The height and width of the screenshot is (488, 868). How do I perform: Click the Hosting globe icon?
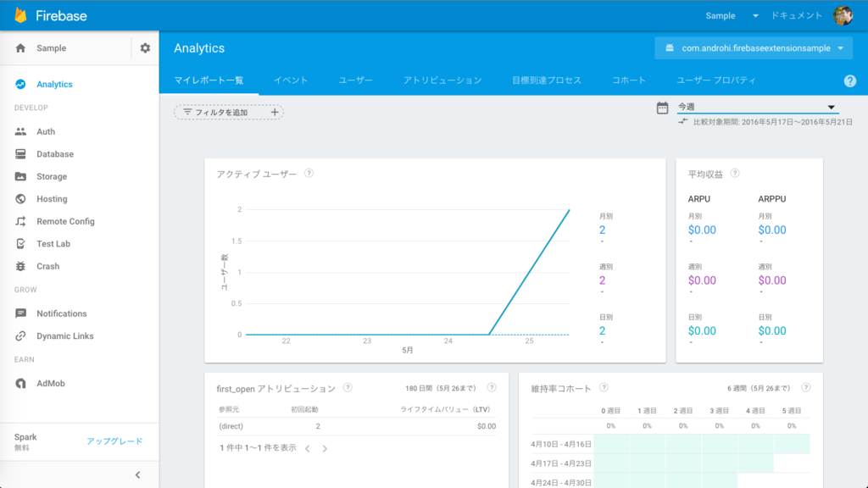point(20,198)
